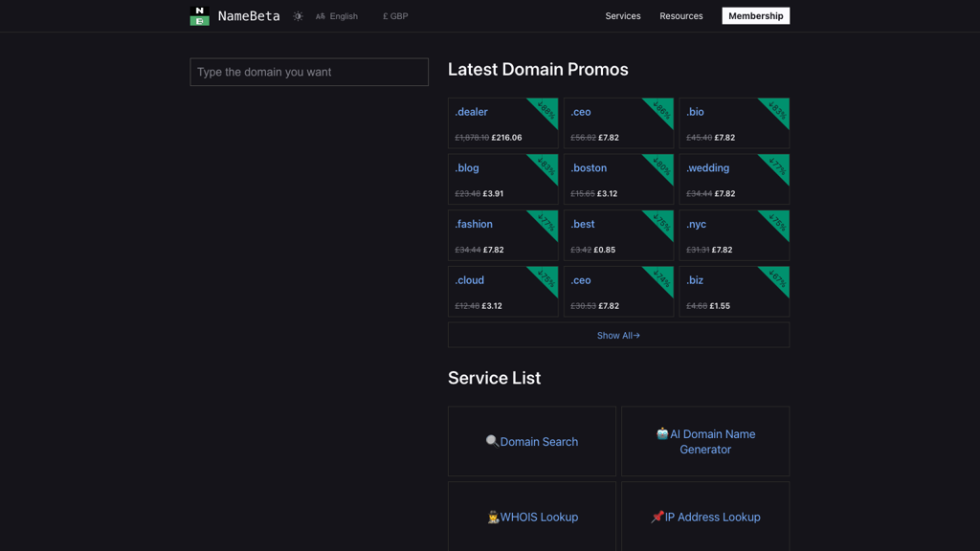Show all domain promos
The width and height of the screenshot is (980, 551).
click(x=618, y=335)
